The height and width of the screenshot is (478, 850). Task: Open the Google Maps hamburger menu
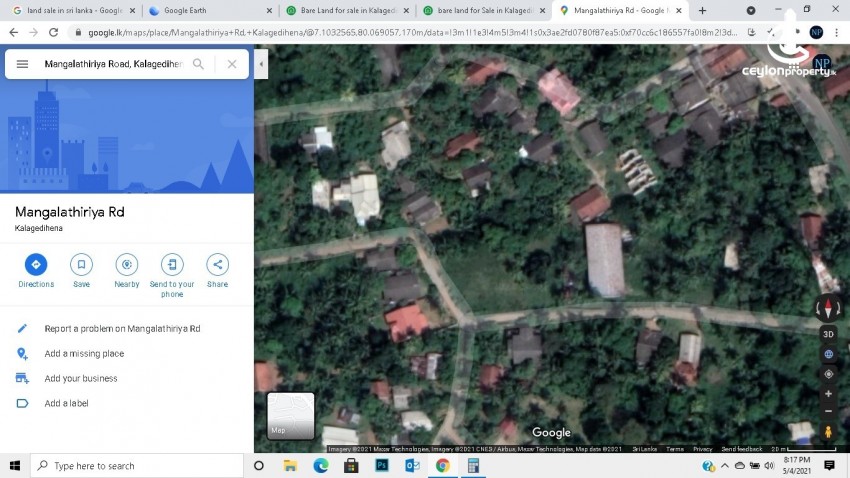click(22, 64)
